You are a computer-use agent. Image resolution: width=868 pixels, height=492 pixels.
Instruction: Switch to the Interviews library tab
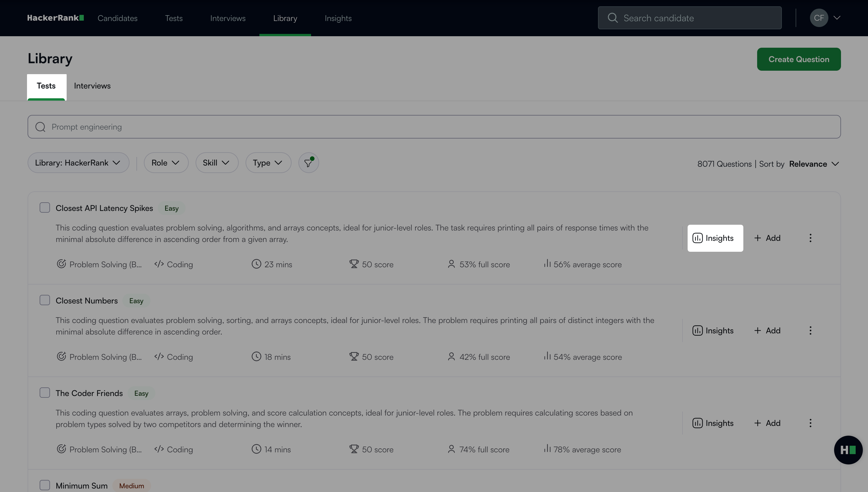click(92, 86)
